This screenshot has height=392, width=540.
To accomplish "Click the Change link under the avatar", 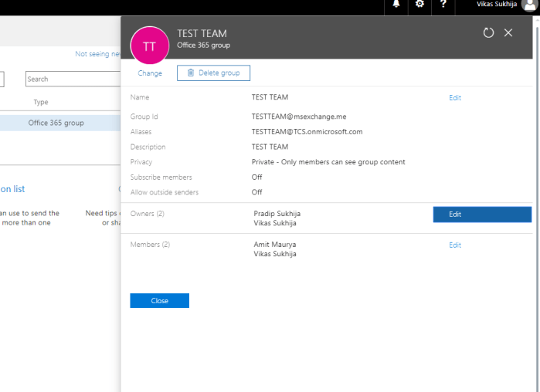I will [x=150, y=73].
